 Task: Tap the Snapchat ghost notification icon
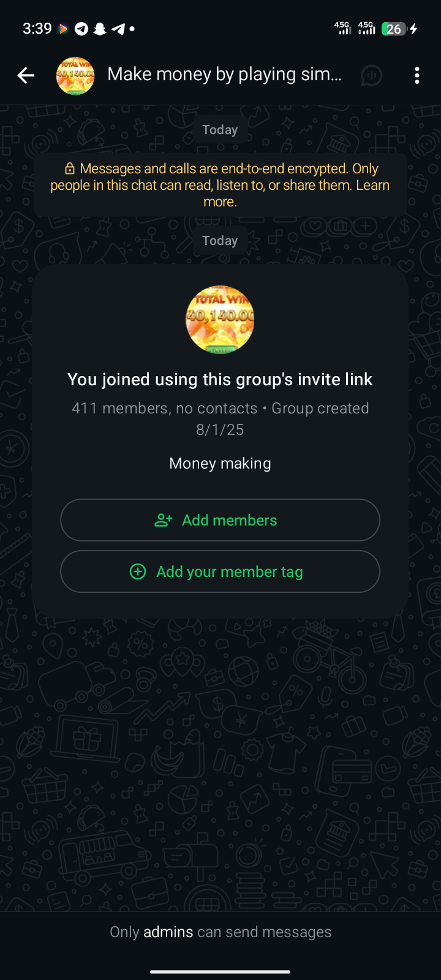pyautogui.click(x=100, y=29)
